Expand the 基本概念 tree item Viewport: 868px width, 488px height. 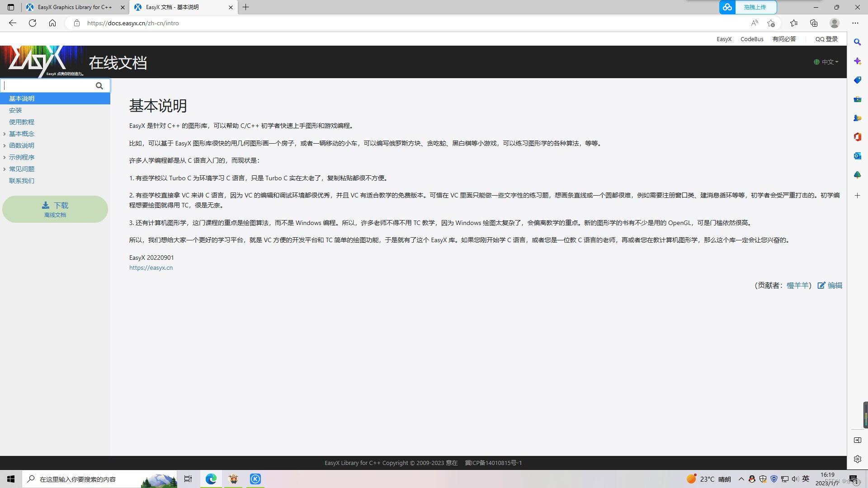click(5, 134)
